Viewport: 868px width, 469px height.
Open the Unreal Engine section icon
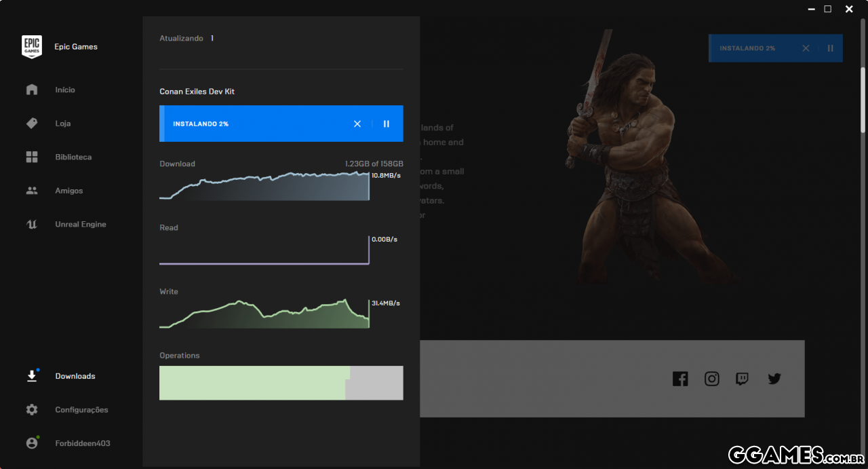pos(32,225)
